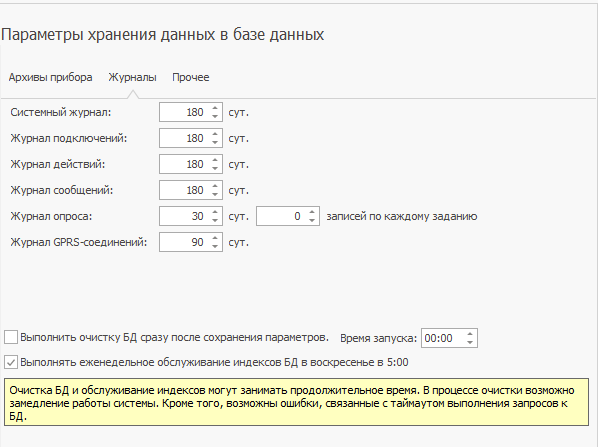Increase the записей по каждому заданию count
Image resolution: width=598 pixels, height=447 pixels.
point(312,212)
